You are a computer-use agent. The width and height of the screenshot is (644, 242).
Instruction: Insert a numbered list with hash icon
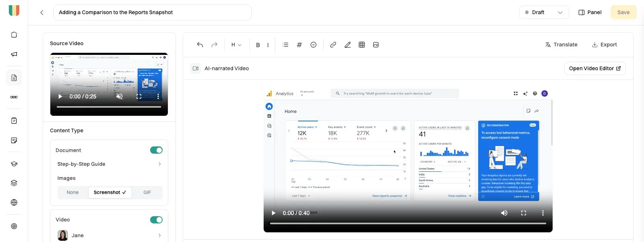pos(299,45)
